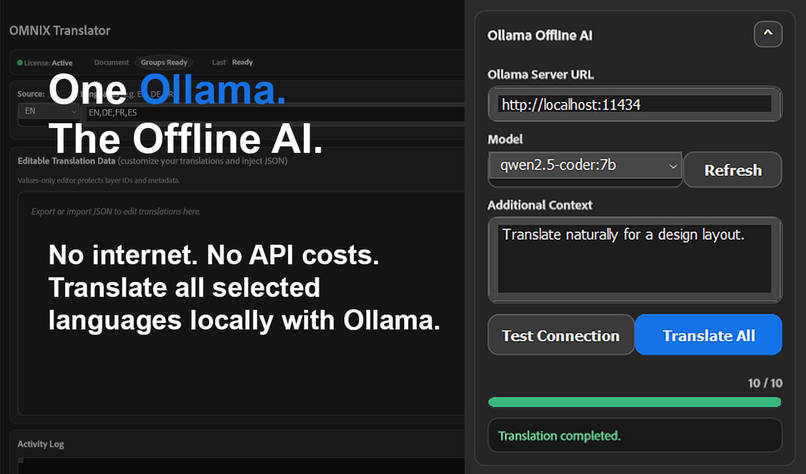
Task: Click the green translation progress bar
Action: [635, 402]
